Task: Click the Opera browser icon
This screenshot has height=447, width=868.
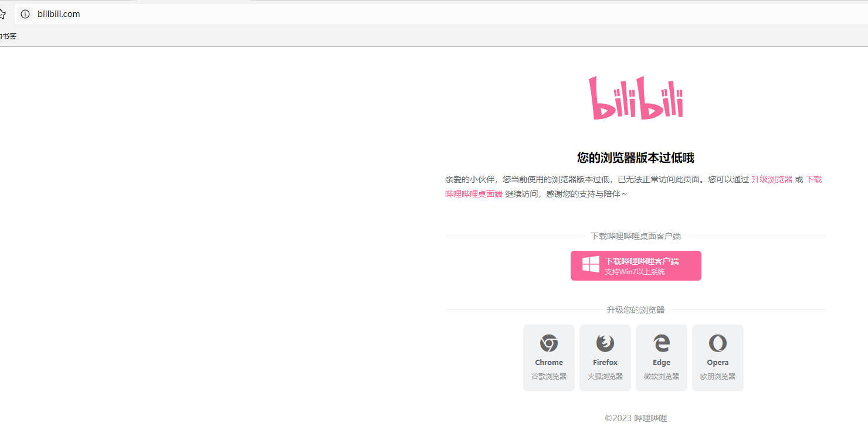Action: 718,343
